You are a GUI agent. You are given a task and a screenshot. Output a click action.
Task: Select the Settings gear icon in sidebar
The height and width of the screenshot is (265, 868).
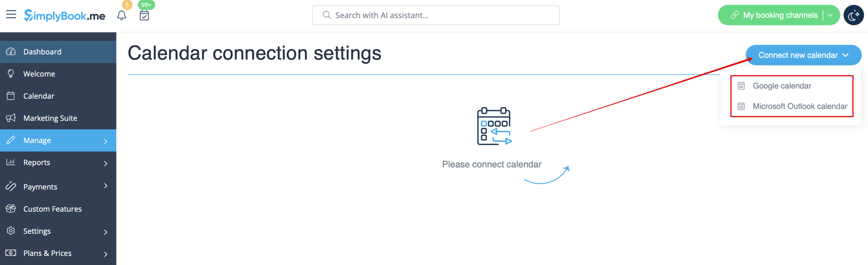click(10, 231)
